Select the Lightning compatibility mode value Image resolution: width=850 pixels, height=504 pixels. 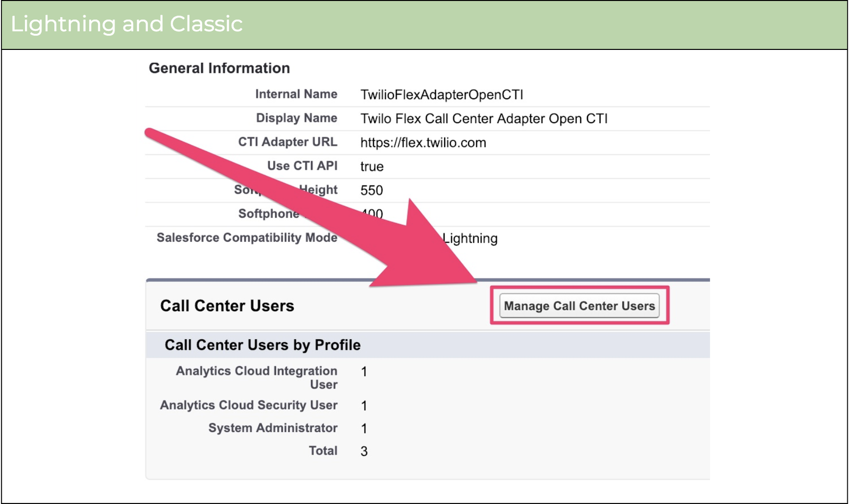coord(470,238)
